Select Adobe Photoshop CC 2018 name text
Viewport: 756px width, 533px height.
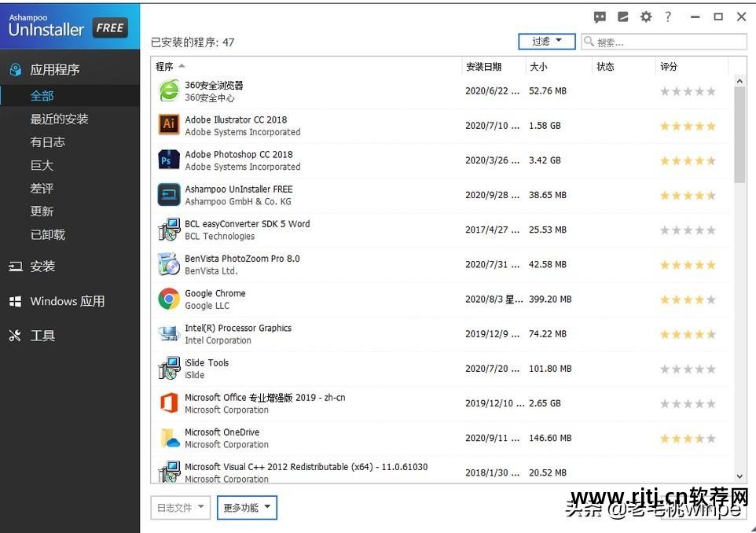(x=239, y=154)
